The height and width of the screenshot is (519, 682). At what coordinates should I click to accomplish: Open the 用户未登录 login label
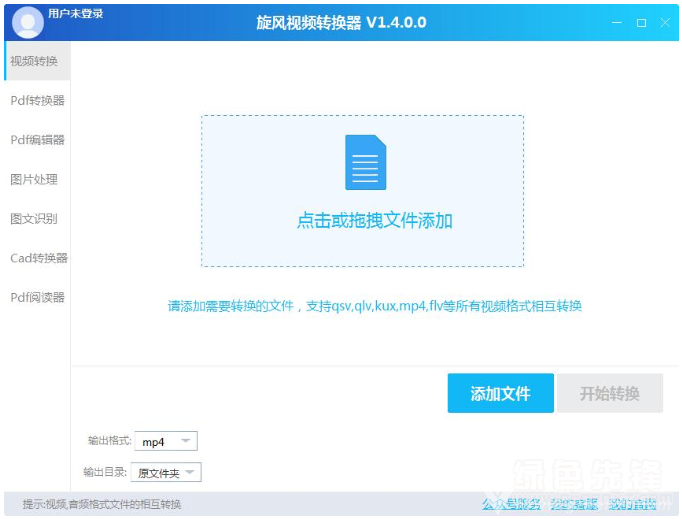(76, 13)
